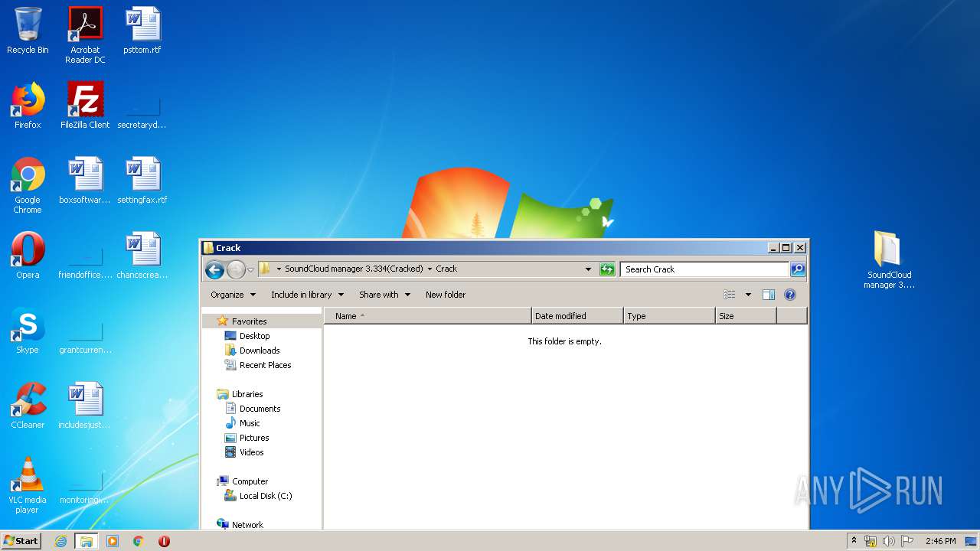Click in the Search Crack field
980x551 pixels.
tap(704, 269)
